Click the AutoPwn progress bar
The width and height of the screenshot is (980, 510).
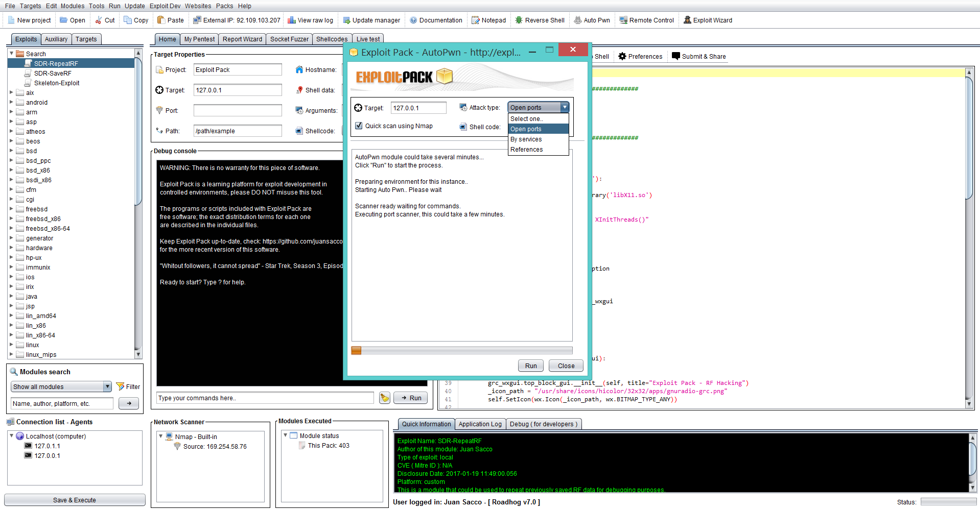point(461,351)
